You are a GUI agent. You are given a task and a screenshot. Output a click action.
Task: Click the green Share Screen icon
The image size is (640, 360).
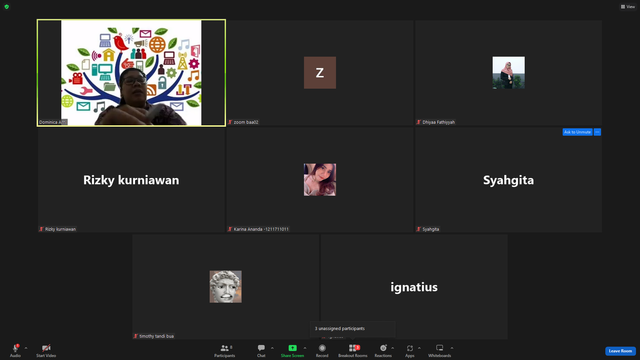pos(292,348)
